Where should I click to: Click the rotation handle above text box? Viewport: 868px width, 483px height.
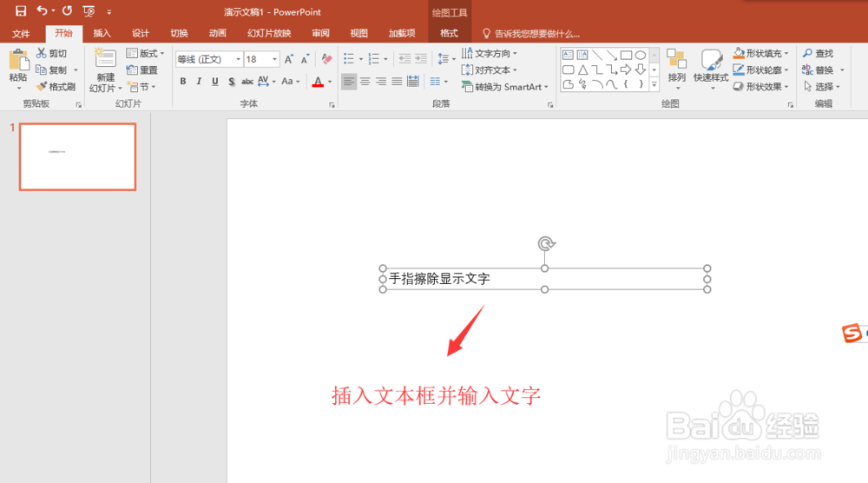[x=546, y=243]
